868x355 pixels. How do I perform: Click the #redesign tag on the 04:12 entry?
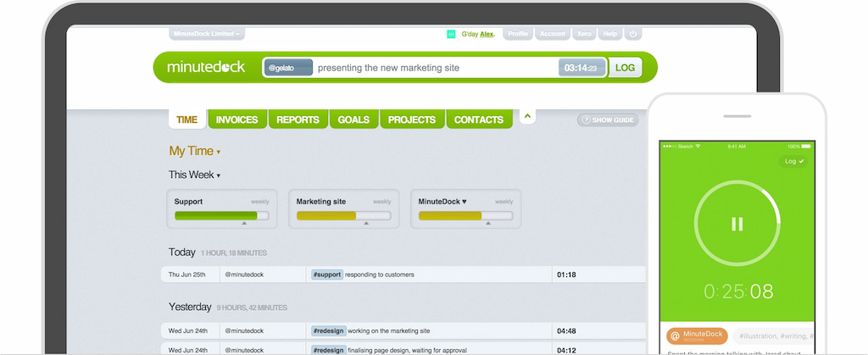(x=329, y=350)
